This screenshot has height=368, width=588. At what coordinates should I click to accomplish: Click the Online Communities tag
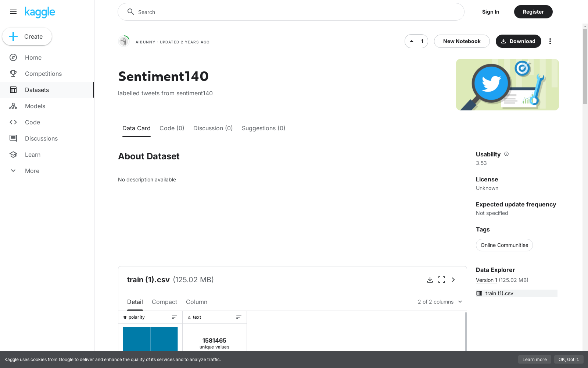tap(504, 245)
